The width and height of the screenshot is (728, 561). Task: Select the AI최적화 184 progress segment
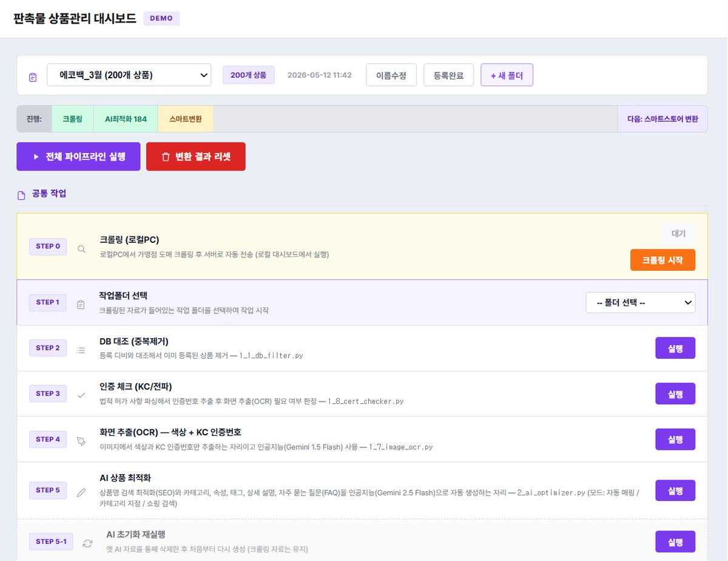pyautogui.click(x=126, y=119)
